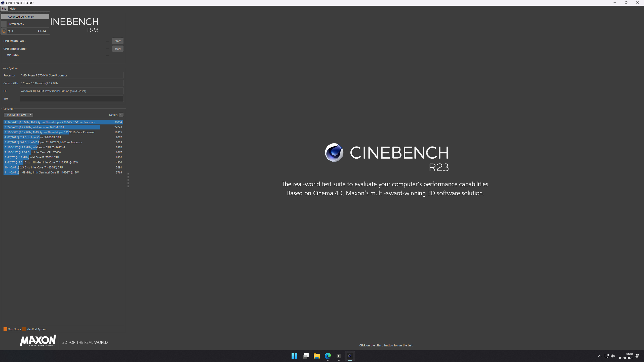Click the orange Your Score color swatch

click(5, 329)
